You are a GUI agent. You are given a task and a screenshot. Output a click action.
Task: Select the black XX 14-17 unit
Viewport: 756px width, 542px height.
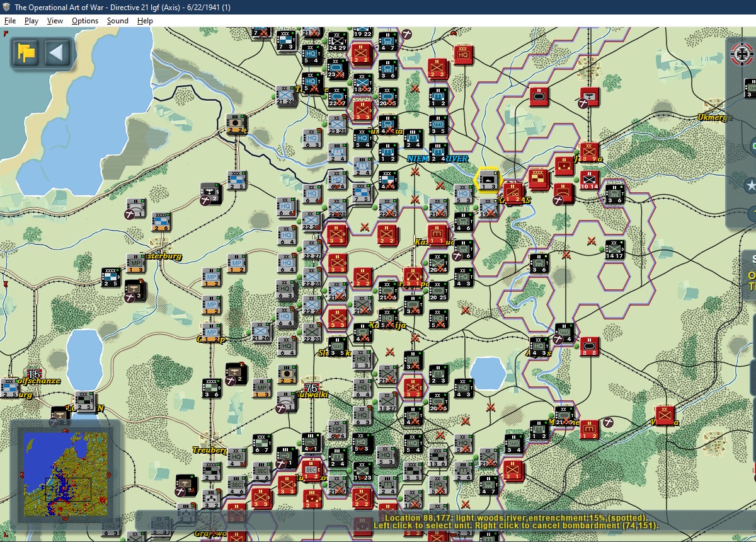pyautogui.click(x=615, y=250)
